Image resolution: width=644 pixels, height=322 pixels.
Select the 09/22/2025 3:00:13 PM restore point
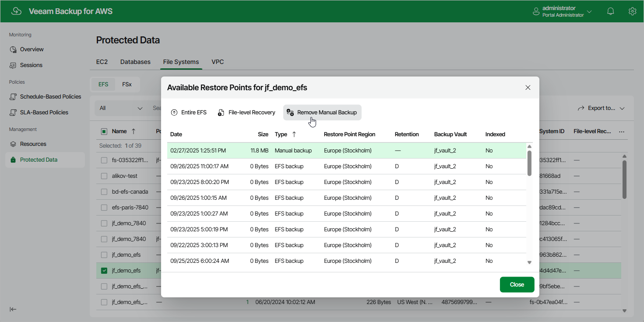click(346, 245)
